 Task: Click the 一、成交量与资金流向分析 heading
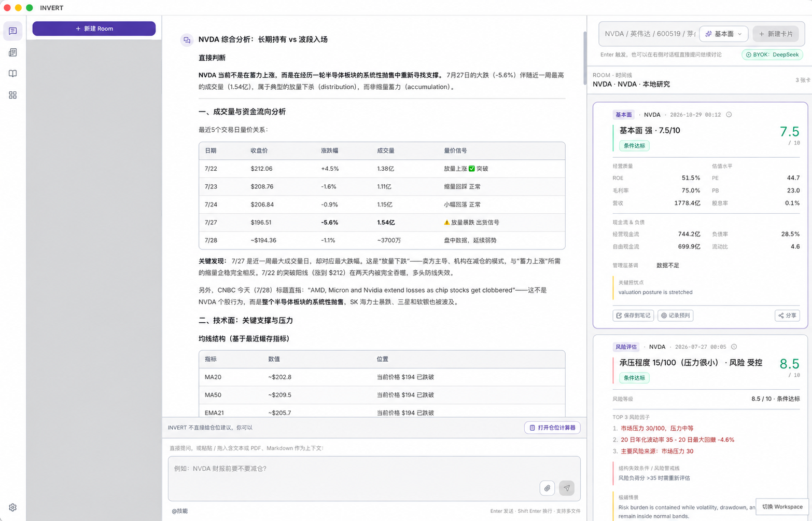pos(242,112)
